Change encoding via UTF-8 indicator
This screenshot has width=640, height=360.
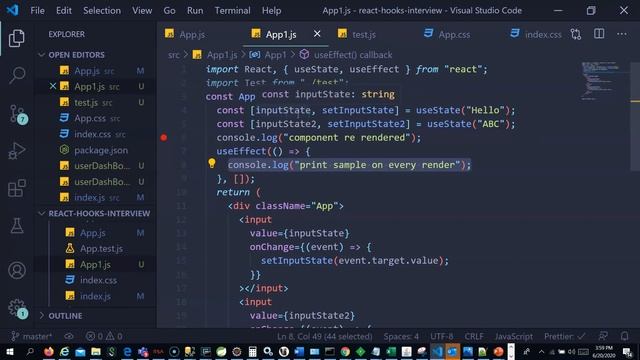[x=442, y=336]
